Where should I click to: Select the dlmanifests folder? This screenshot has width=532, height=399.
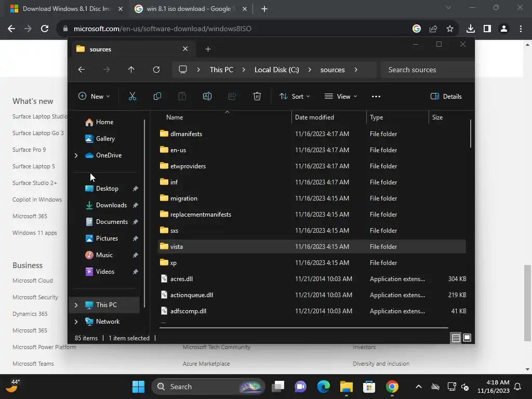click(x=312, y=134)
